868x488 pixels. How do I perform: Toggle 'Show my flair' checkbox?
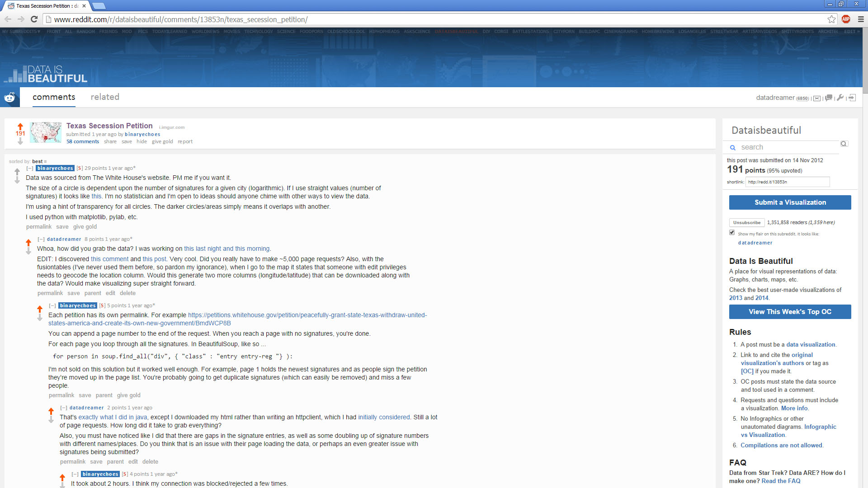pos(732,232)
